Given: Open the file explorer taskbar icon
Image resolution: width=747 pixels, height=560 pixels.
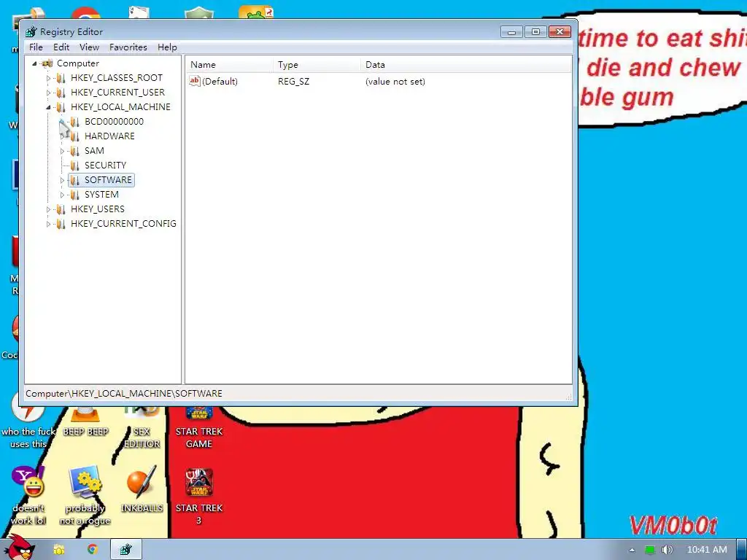Looking at the screenshot, I should (58, 550).
